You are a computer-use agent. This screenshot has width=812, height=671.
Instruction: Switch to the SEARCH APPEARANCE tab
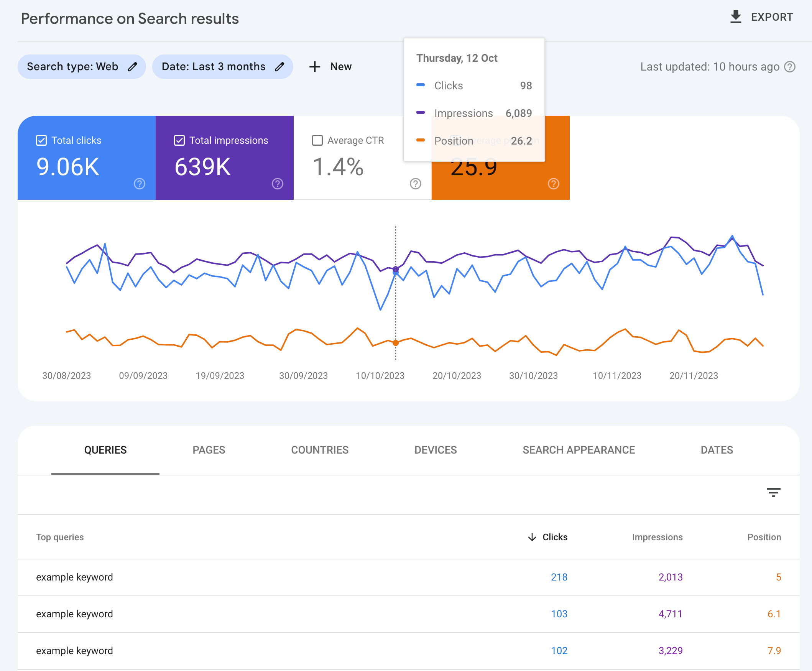click(x=579, y=449)
